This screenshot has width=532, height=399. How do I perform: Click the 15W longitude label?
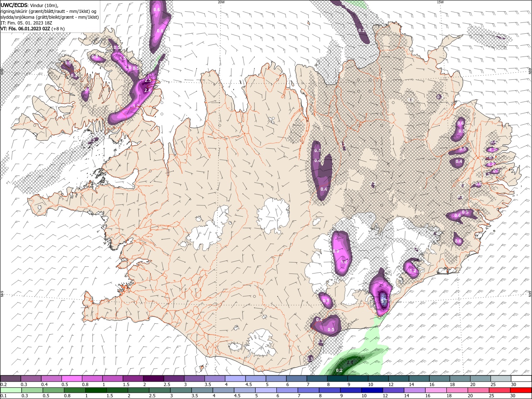click(x=440, y=2)
